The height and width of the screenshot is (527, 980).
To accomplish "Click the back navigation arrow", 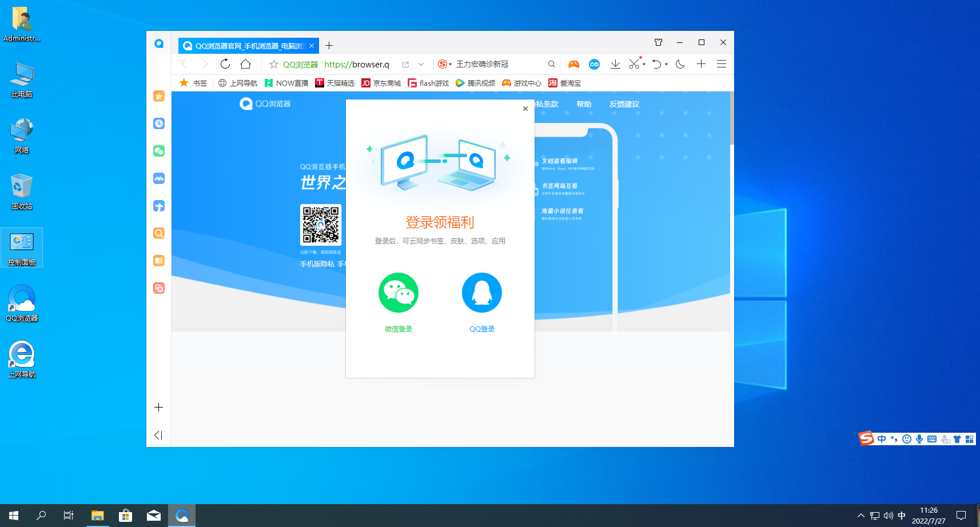I will (x=184, y=64).
